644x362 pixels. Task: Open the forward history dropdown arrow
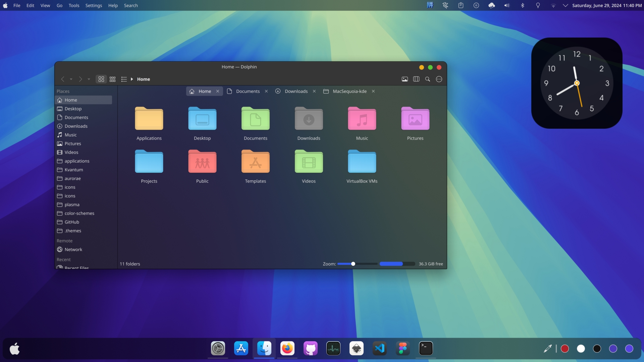[x=89, y=79]
